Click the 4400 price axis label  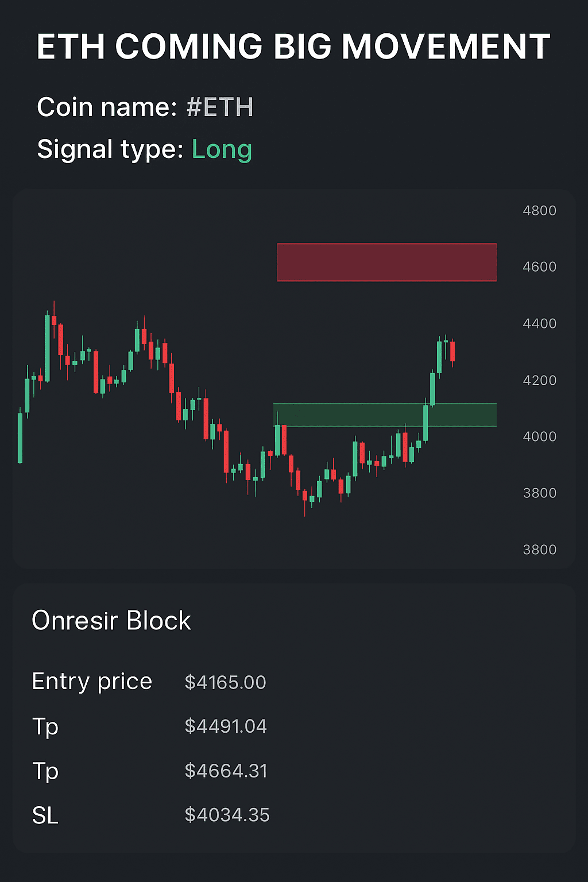tap(539, 324)
